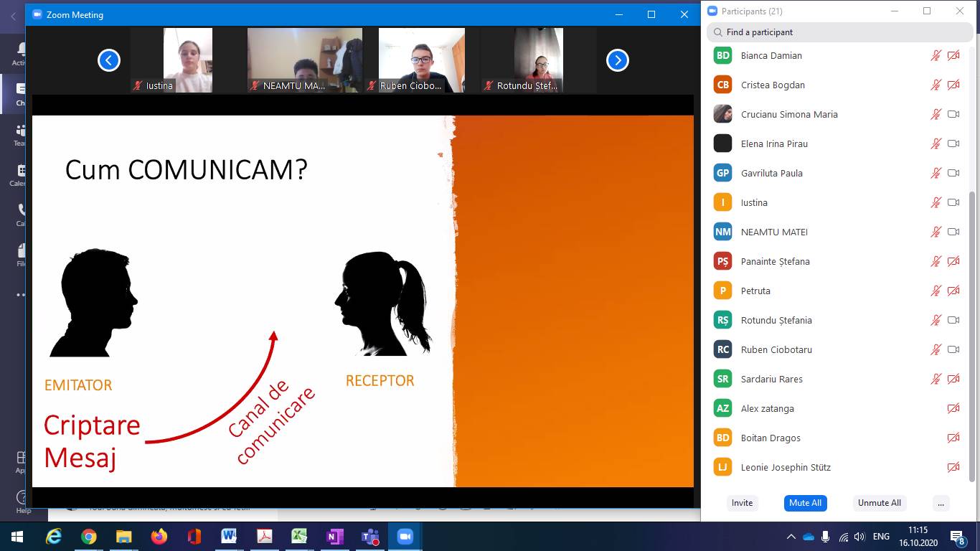Click the Find a participant search field
This screenshot has width=980, height=551.
pyautogui.click(x=841, y=32)
